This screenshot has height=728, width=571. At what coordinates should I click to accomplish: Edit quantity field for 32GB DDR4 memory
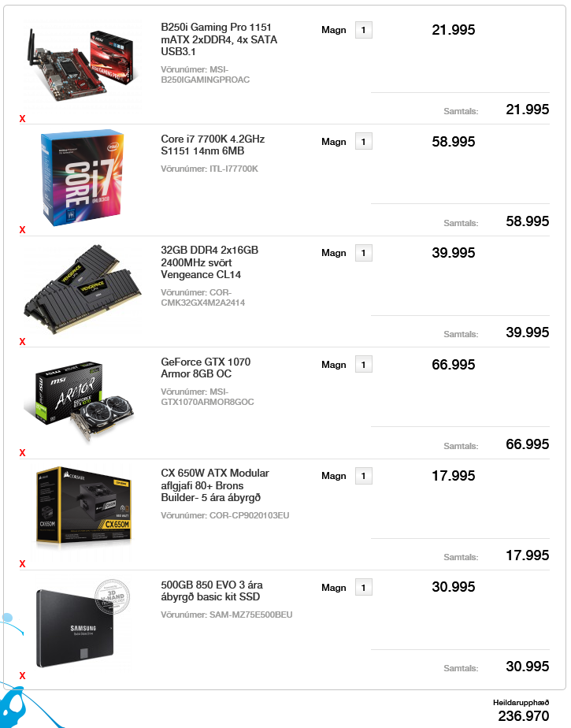(364, 253)
